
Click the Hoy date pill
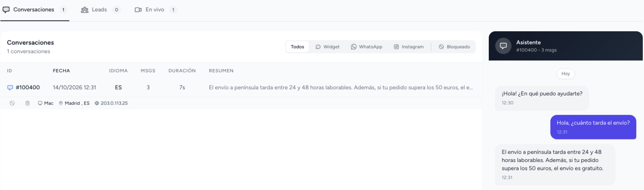coord(566,74)
